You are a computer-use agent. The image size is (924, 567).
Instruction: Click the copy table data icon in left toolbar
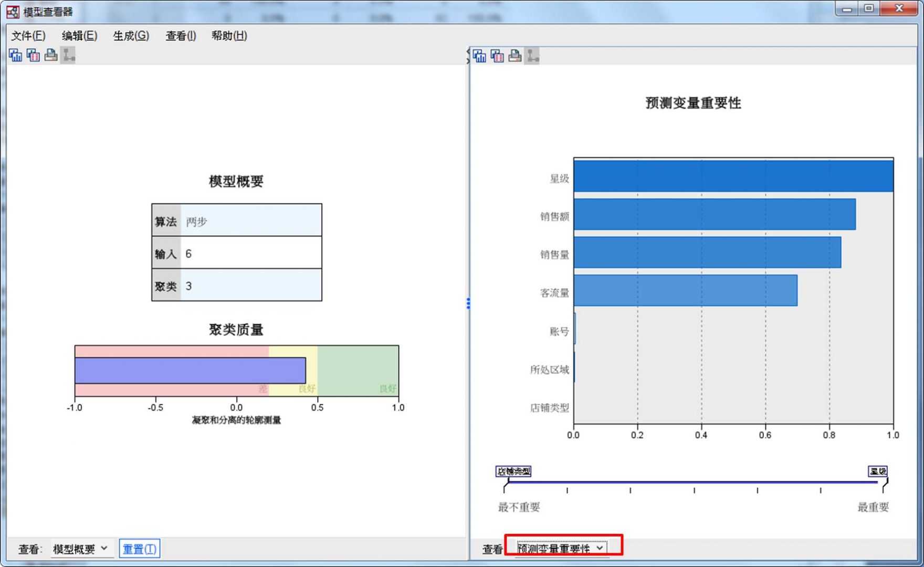click(x=33, y=55)
